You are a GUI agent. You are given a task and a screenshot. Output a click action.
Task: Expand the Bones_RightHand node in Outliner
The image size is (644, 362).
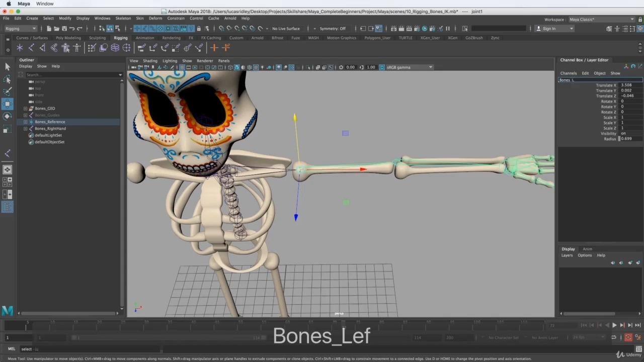click(x=25, y=129)
